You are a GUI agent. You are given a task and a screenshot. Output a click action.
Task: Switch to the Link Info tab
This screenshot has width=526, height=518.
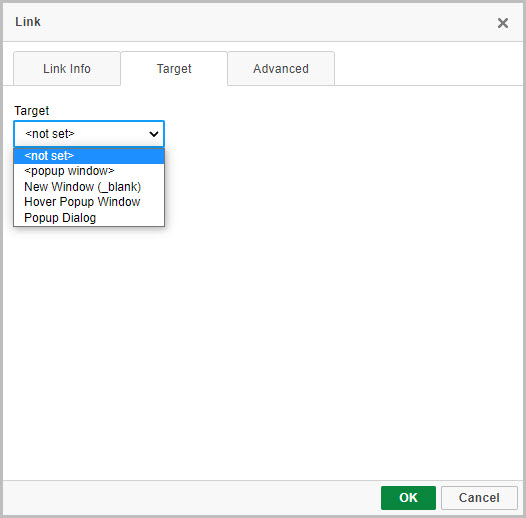click(x=67, y=68)
